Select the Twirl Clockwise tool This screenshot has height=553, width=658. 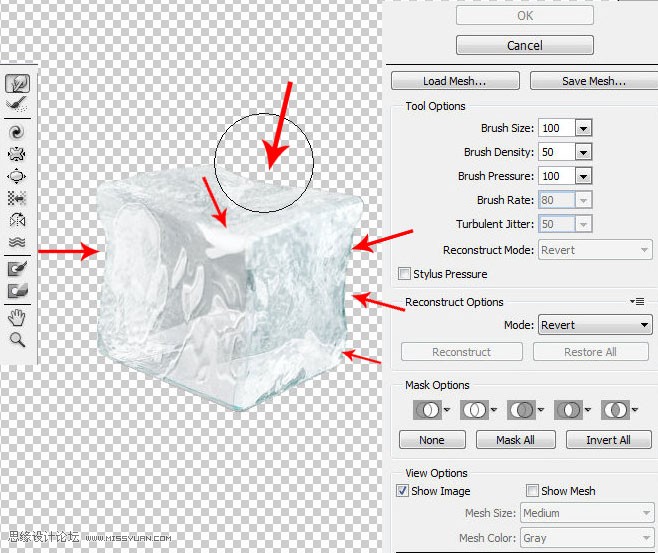[17, 133]
